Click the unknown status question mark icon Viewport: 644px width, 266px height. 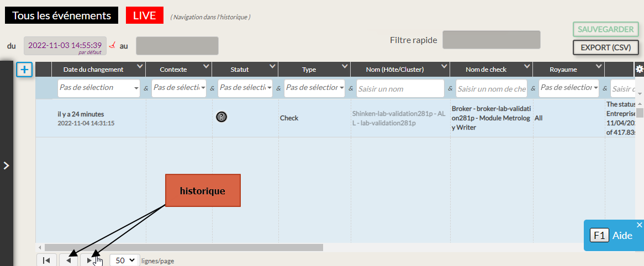pyautogui.click(x=222, y=116)
